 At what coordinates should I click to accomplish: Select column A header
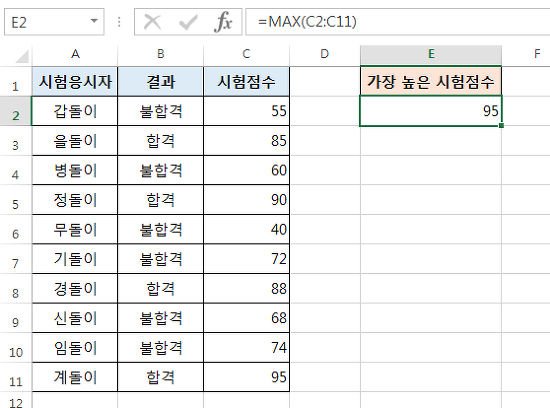point(75,54)
